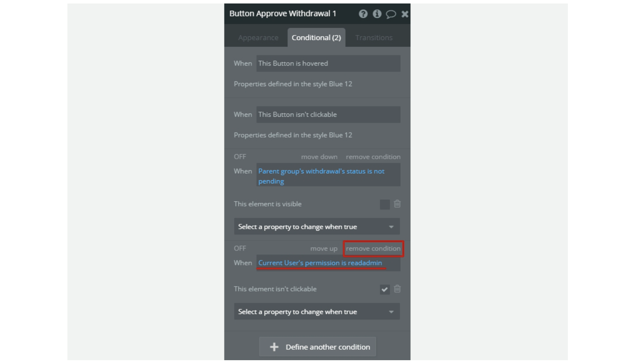Remove the readadmin permission condition
This screenshot has height=364, width=636.
click(373, 249)
